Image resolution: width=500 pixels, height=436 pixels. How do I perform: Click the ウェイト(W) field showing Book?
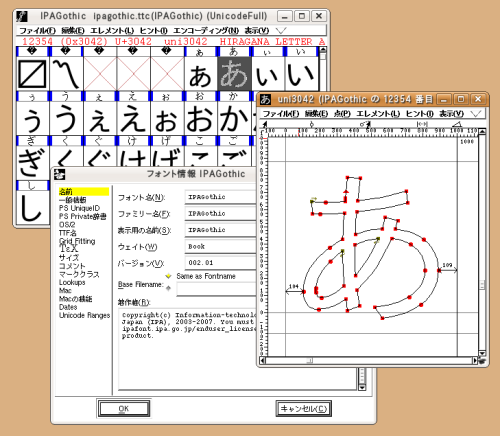tap(220, 247)
